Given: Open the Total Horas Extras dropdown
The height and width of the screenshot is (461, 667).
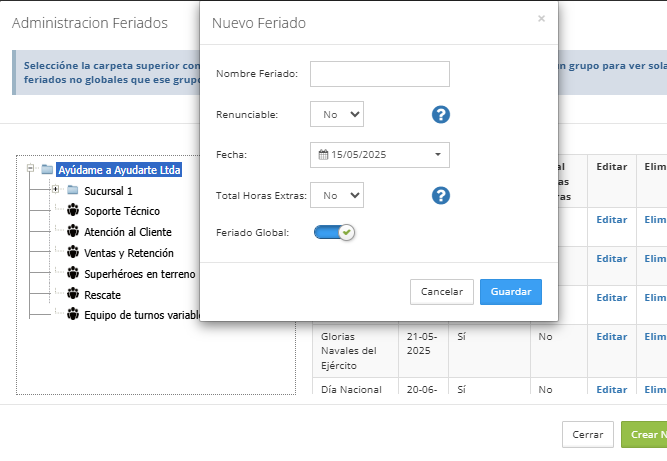Looking at the screenshot, I should [337, 195].
